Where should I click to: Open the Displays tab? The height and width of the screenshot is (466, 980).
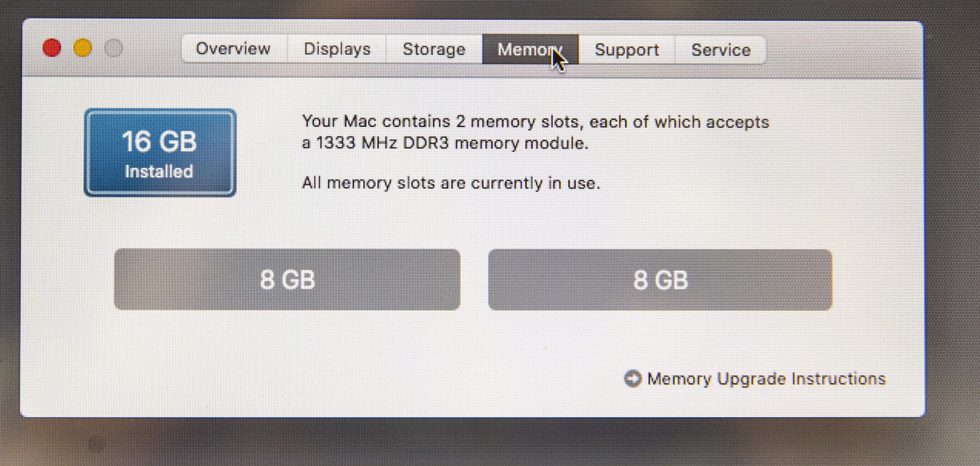point(337,49)
